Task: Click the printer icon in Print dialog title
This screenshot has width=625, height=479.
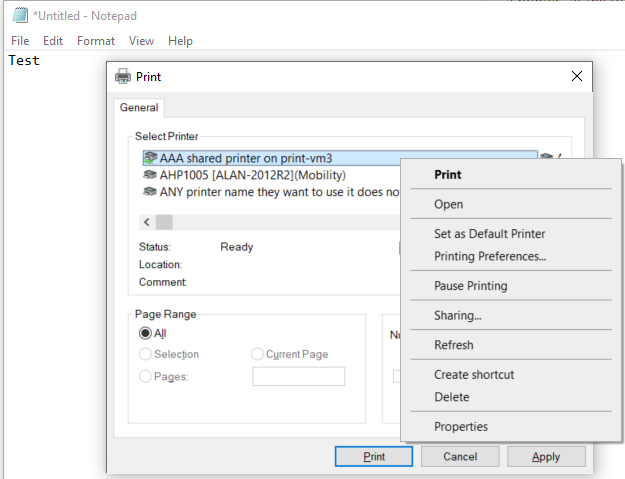Action: pos(123,76)
